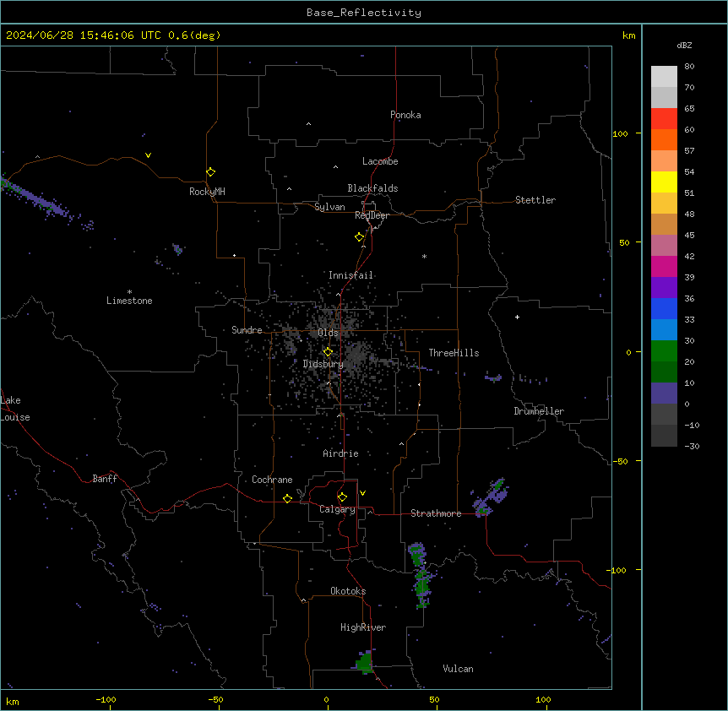Click the green radar echo near HighRiver
728x711 pixels.
tap(365, 662)
